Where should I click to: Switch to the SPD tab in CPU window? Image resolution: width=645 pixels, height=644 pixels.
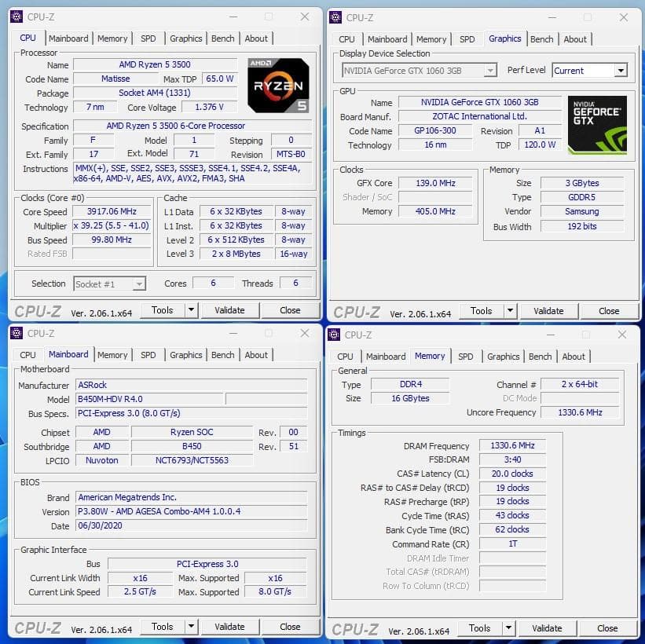148,38
